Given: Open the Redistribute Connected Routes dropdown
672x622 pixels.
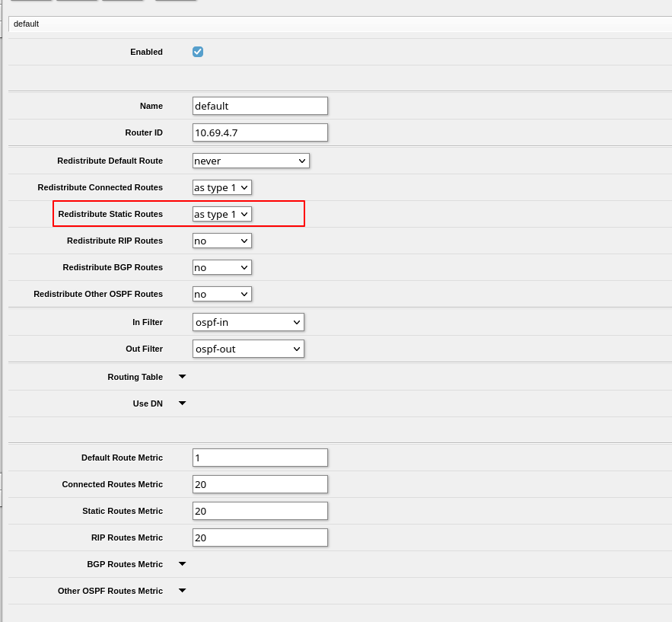Looking at the screenshot, I should pyautogui.click(x=222, y=187).
